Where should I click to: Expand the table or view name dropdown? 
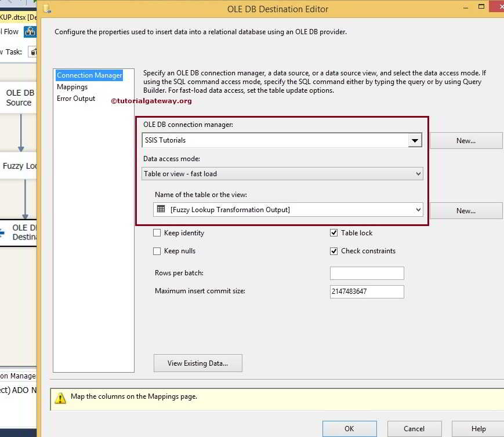pos(418,209)
